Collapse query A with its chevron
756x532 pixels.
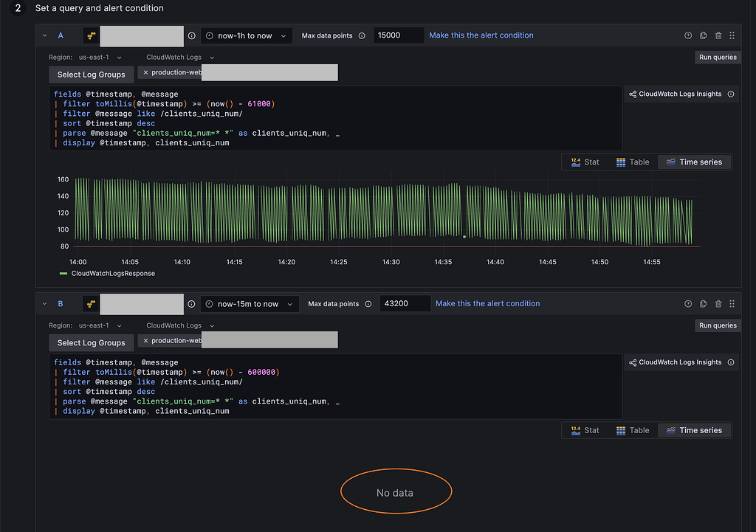click(x=44, y=35)
